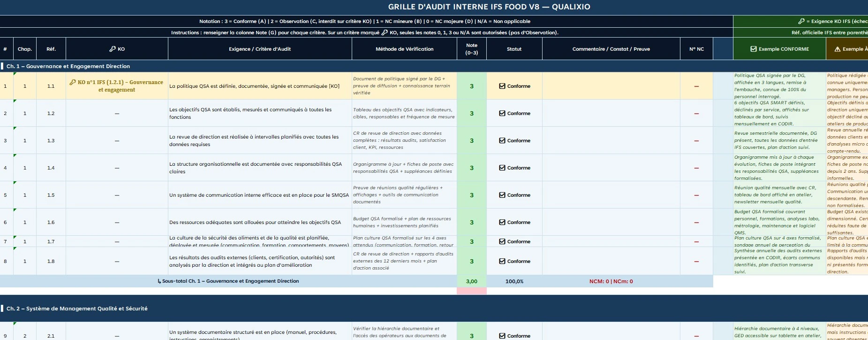
Task: Select the 'Méthode de Vérification' header
Action: pos(404,49)
